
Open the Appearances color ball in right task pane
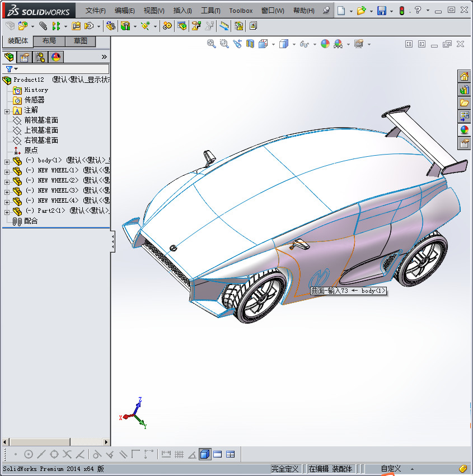464,130
